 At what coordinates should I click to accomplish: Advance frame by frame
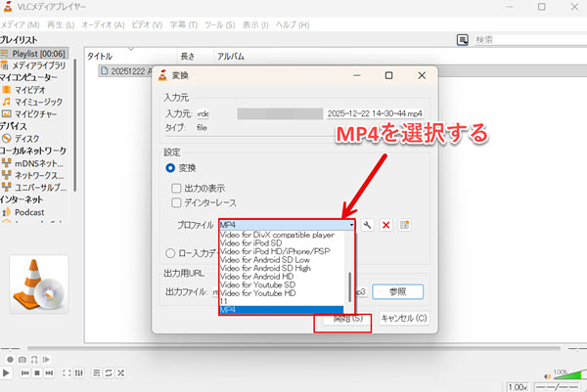[46, 360]
